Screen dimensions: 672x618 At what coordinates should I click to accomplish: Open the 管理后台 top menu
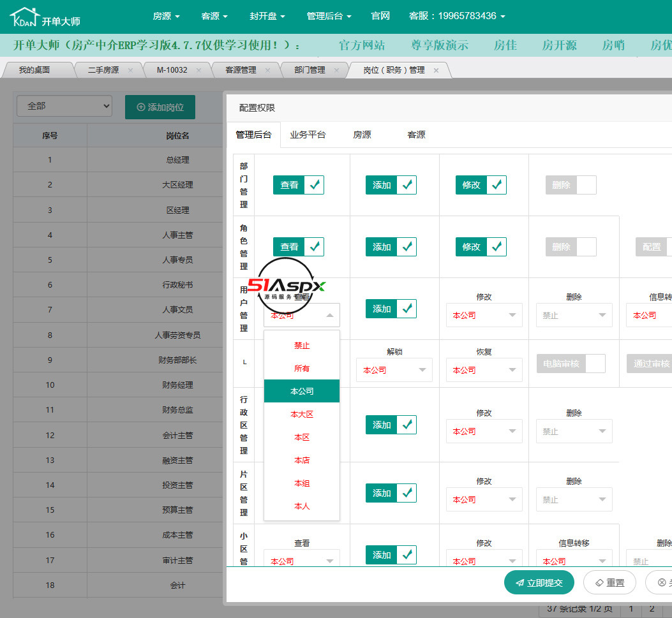pyautogui.click(x=329, y=17)
